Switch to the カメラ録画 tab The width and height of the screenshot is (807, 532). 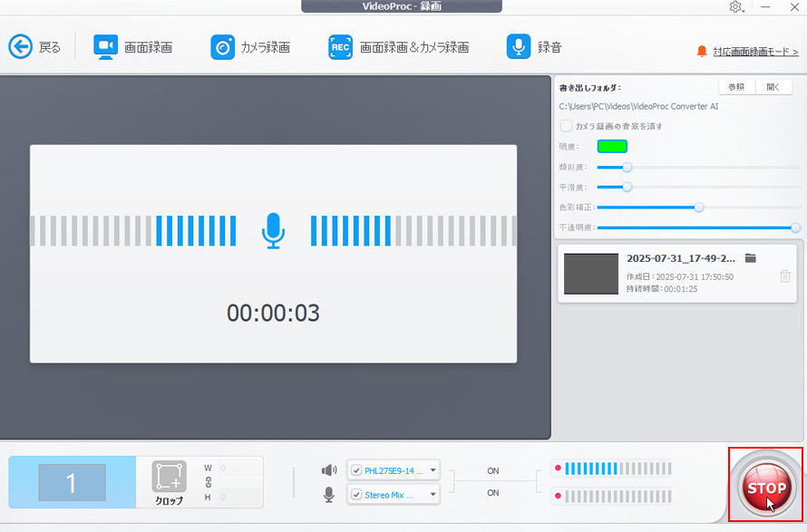222,46
